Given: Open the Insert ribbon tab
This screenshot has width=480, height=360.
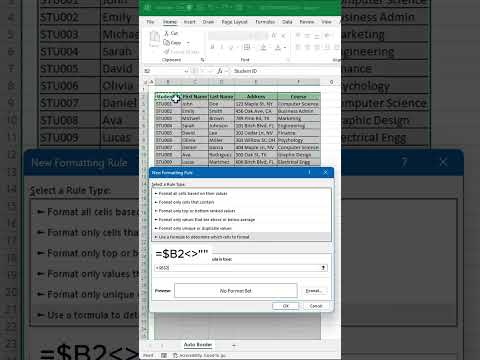Looking at the screenshot, I should pyautogui.click(x=190, y=22).
